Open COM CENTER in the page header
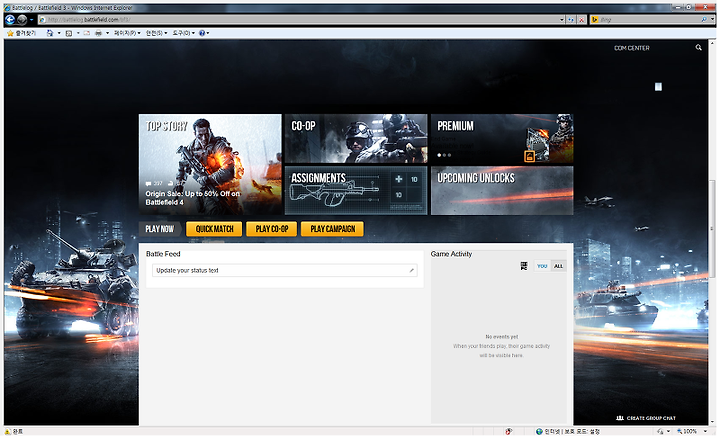Screen dimensions: 720x439 632,48
